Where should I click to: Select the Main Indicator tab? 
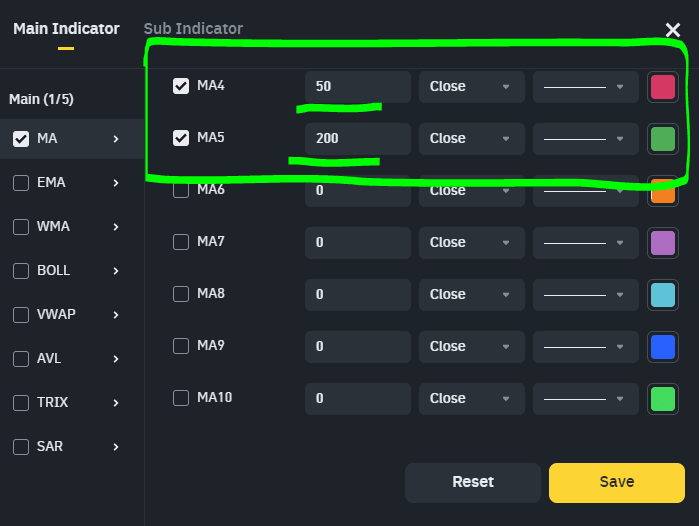(x=66, y=29)
